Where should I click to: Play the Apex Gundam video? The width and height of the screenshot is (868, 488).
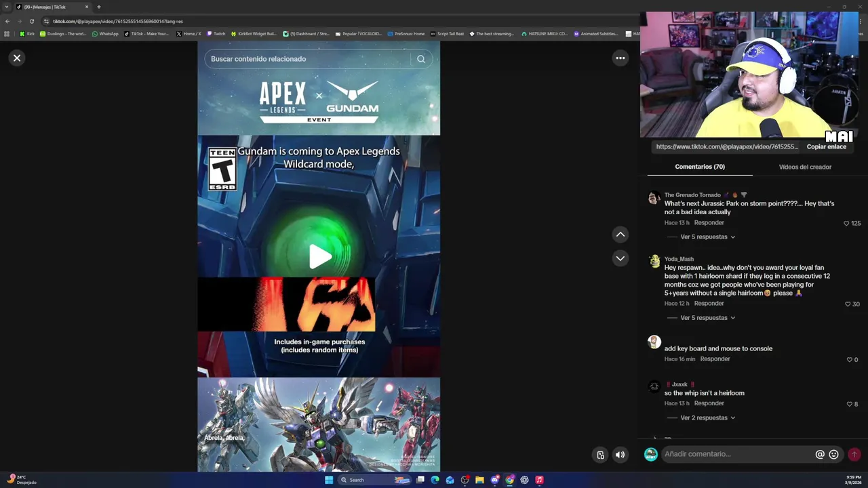point(319,256)
